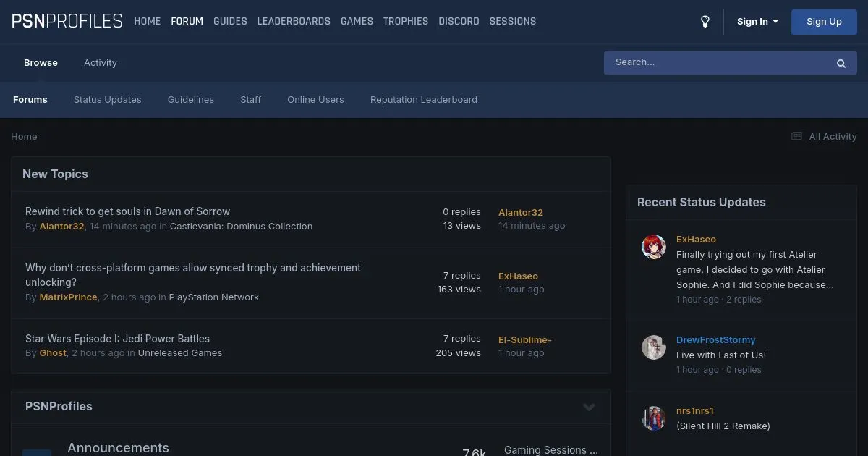Screen dimensions: 868x456
Task: Click ExHaseo's avatar in status updates
Action: pos(654,247)
